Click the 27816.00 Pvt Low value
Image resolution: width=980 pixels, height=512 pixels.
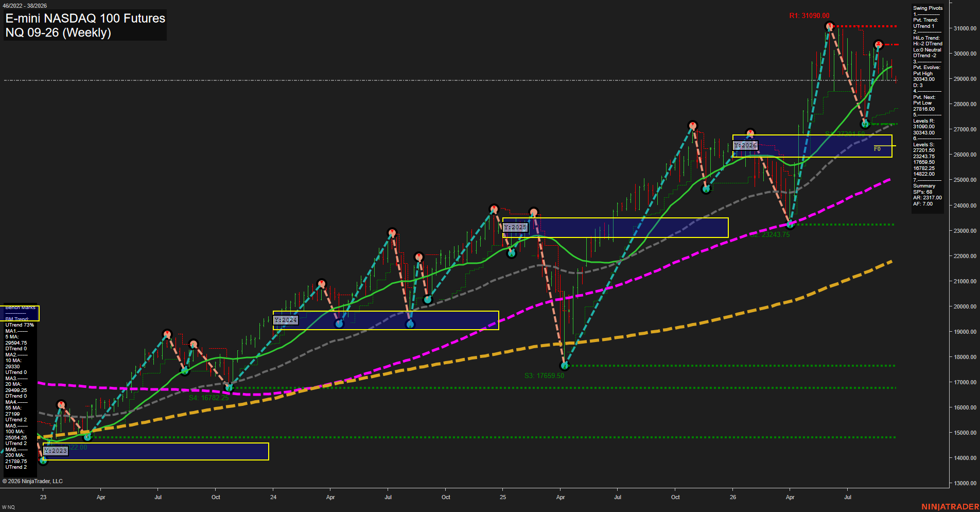point(924,109)
